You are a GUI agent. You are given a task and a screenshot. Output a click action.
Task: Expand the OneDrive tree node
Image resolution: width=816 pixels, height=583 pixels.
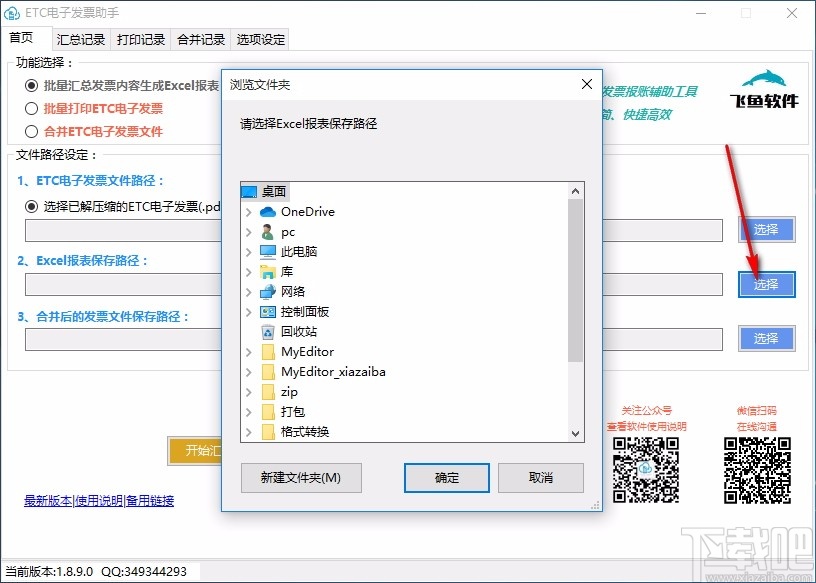248,211
